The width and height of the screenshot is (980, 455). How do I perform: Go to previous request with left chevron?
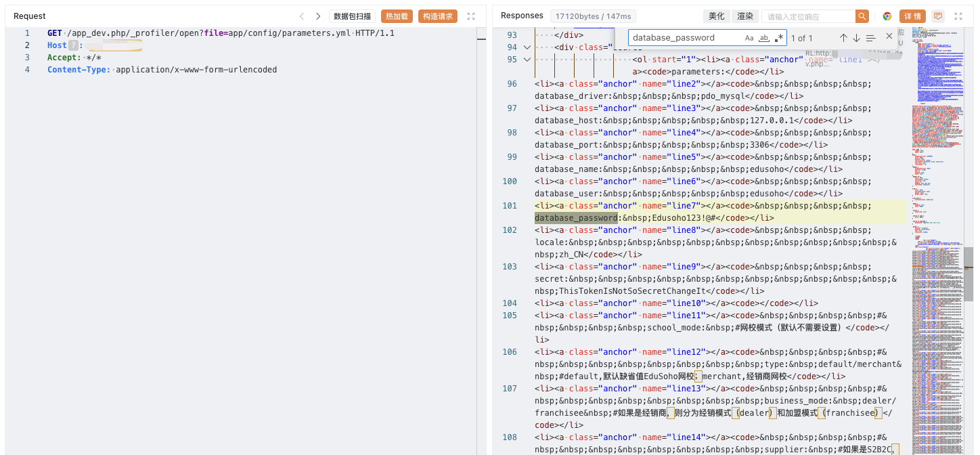pos(302,16)
